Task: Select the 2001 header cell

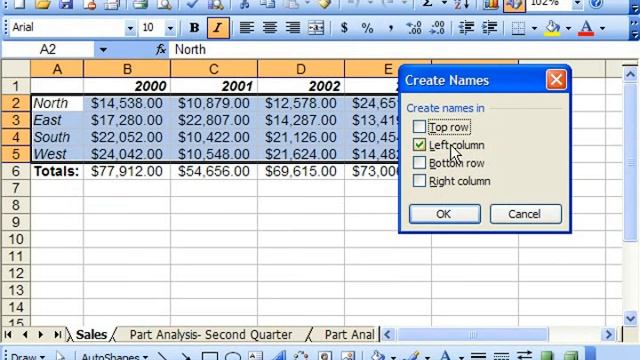Action: 214,86
